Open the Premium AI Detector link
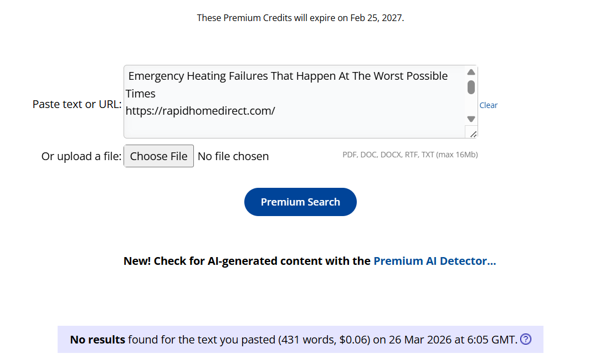The image size is (595, 364). pos(434,261)
